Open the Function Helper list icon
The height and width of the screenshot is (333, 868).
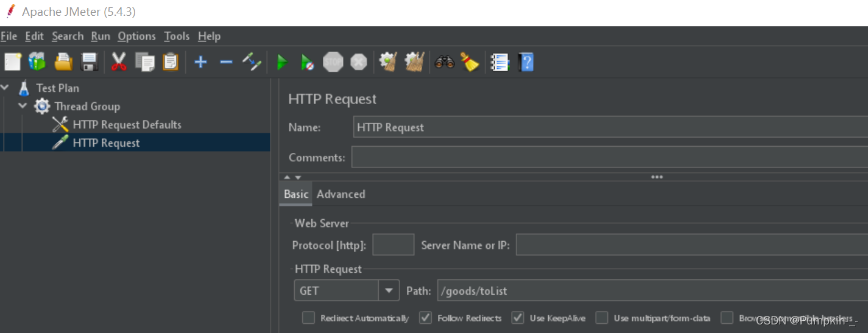click(500, 62)
